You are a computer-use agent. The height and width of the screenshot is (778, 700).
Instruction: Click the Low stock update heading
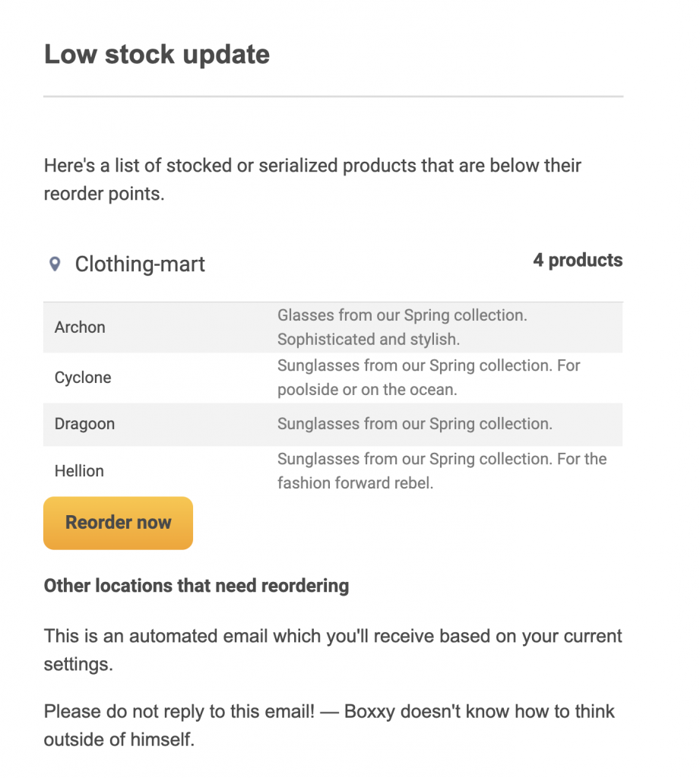click(x=157, y=54)
